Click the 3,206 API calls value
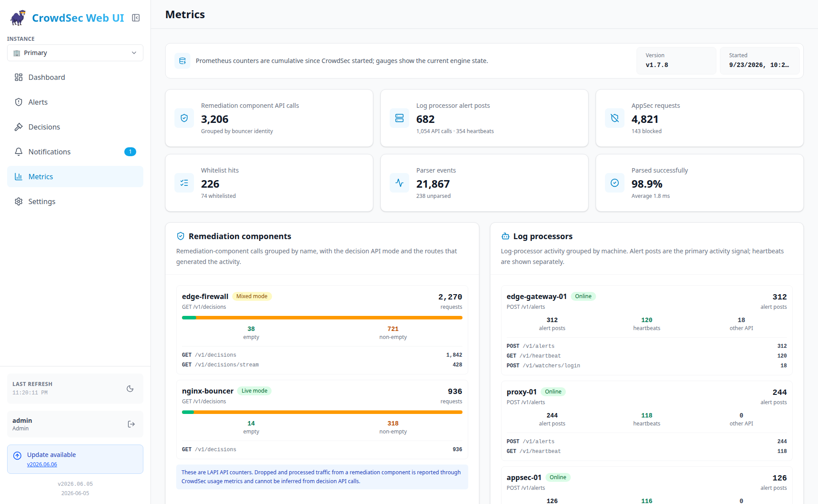818x504 pixels. coord(215,119)
